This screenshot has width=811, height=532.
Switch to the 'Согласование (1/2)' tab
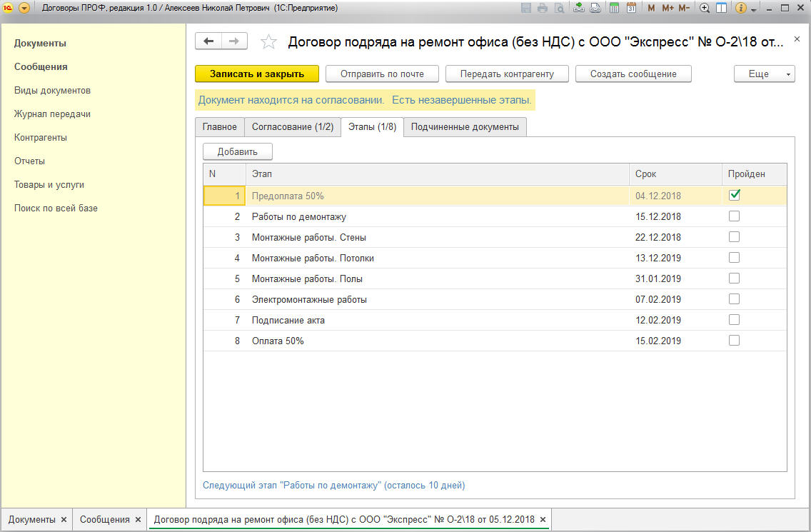click(x=293, y=127)
